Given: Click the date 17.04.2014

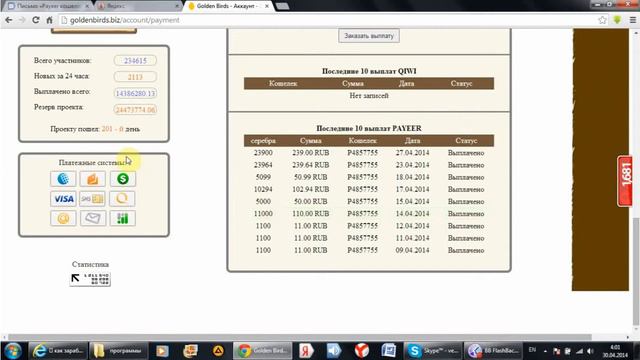Looking at the screenshot, I should pos(412,189).
